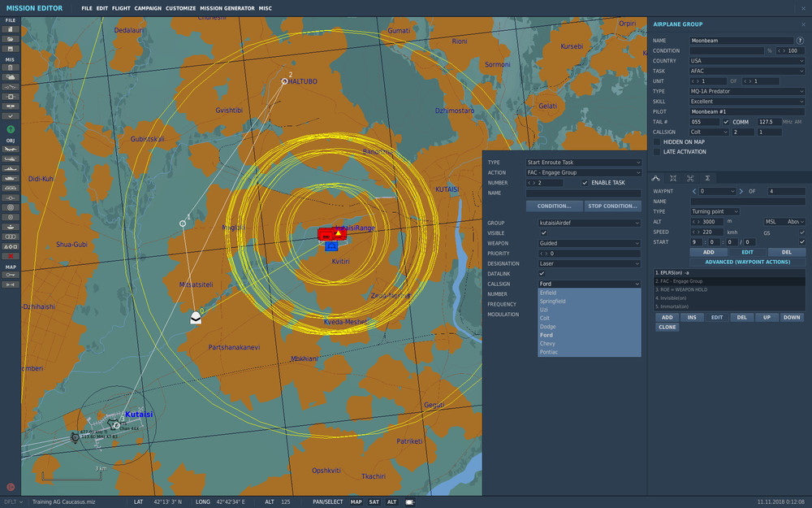Select the helicopter group placement tool

11,159
